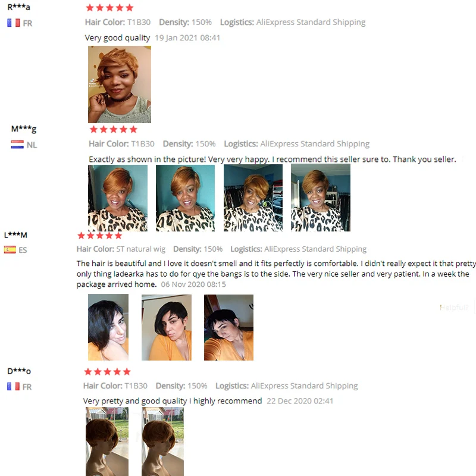This screenshot has width=476, height=476.
Task: Open third photo in M***g's review
Action: click(x=253, y=198)
